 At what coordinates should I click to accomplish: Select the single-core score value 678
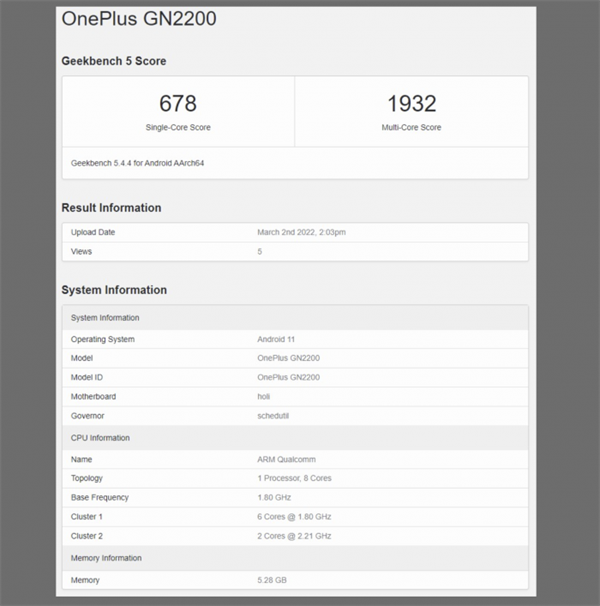pos(178,103)
